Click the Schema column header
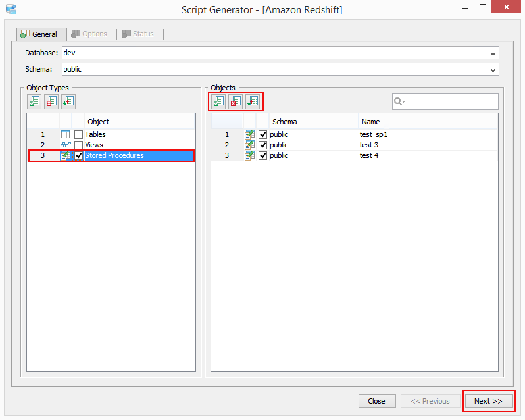This screenshot has width=525, height=420. (313, 122)
